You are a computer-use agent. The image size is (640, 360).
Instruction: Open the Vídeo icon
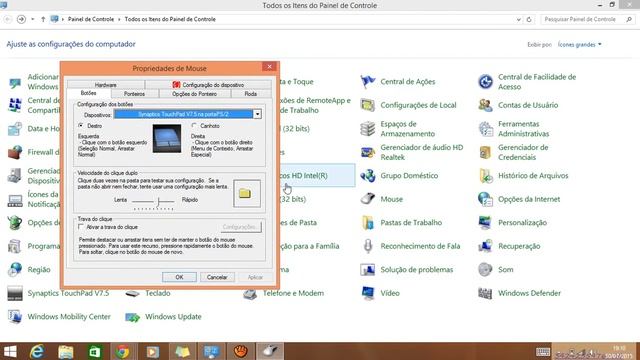(368, 293)
